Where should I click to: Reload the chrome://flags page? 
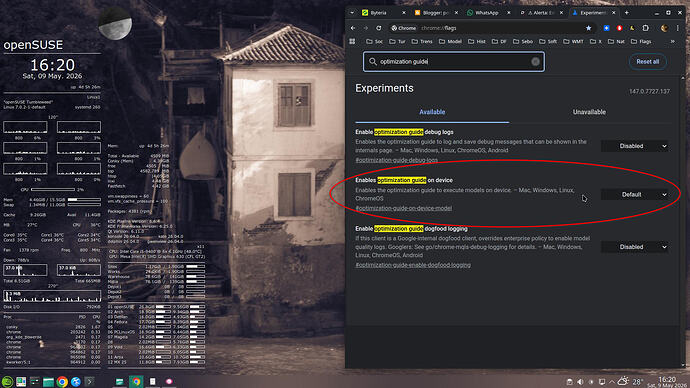(x=378, y=28)
